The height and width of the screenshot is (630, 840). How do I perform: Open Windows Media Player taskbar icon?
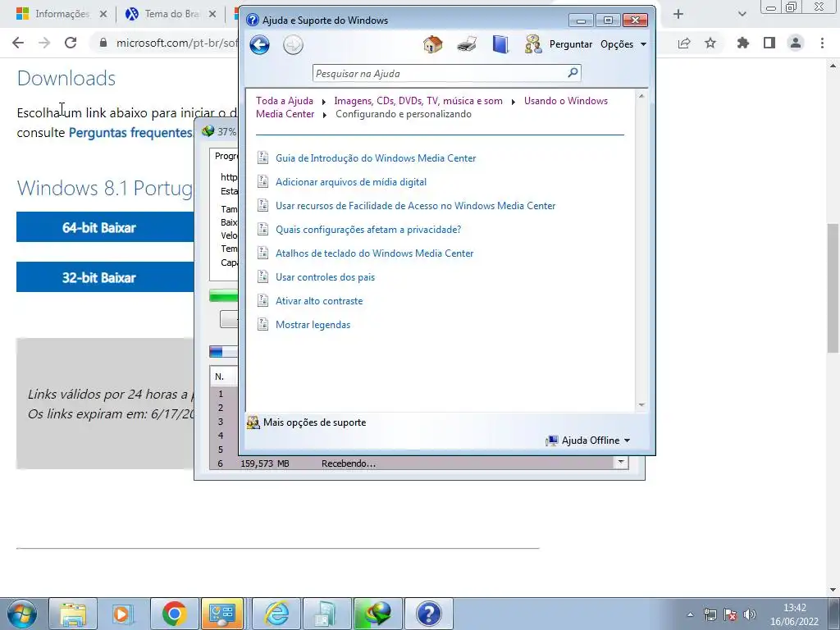123,614
